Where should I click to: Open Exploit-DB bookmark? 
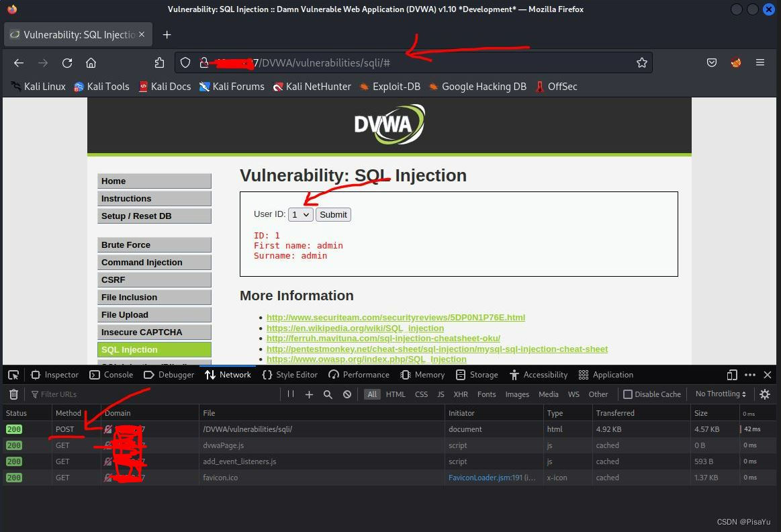tap(390, 87)
